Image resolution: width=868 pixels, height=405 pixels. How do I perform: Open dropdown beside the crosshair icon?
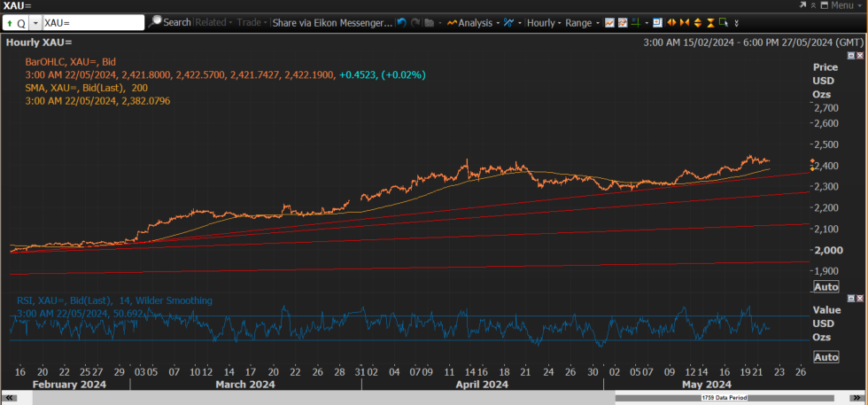click(x=647, y=23)
